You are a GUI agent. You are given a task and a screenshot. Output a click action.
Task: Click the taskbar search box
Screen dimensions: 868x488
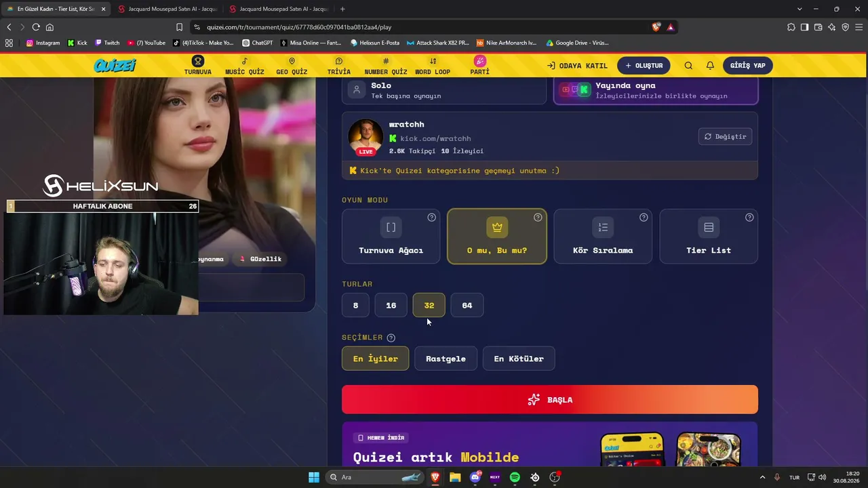click(x=375, y=477)
